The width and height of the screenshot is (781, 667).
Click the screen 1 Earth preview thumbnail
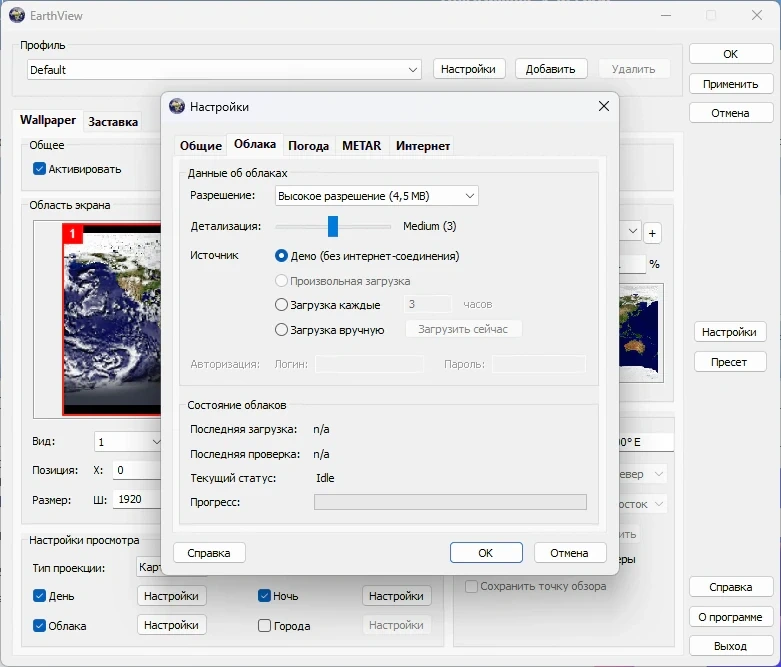[x=112, y=319]
